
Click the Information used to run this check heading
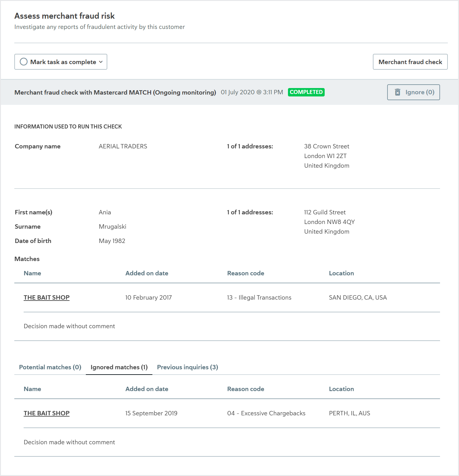68,127
